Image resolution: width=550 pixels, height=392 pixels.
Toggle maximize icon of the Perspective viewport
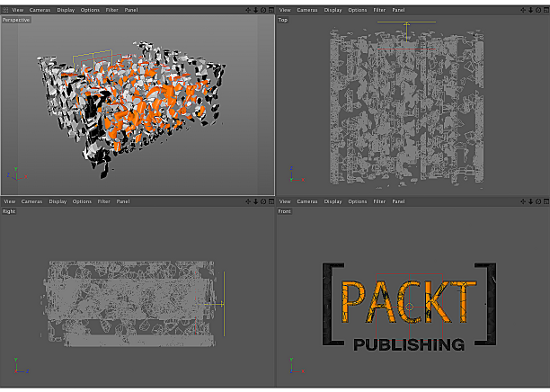(x=271, y=10)
